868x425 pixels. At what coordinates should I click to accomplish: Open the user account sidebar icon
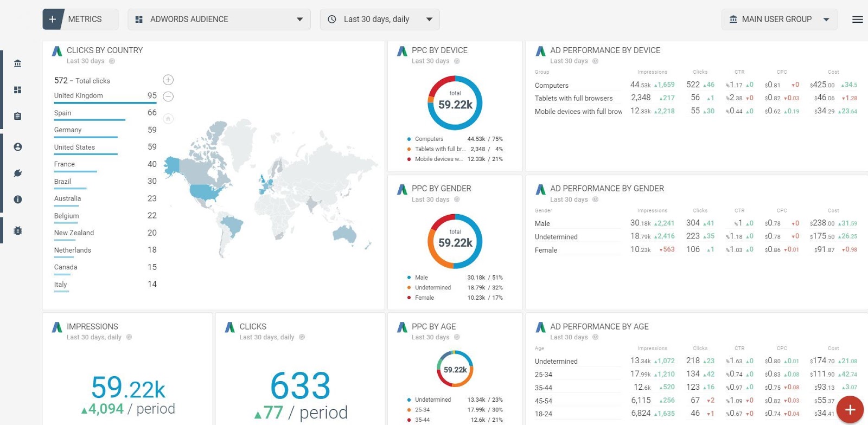[18, 147]
